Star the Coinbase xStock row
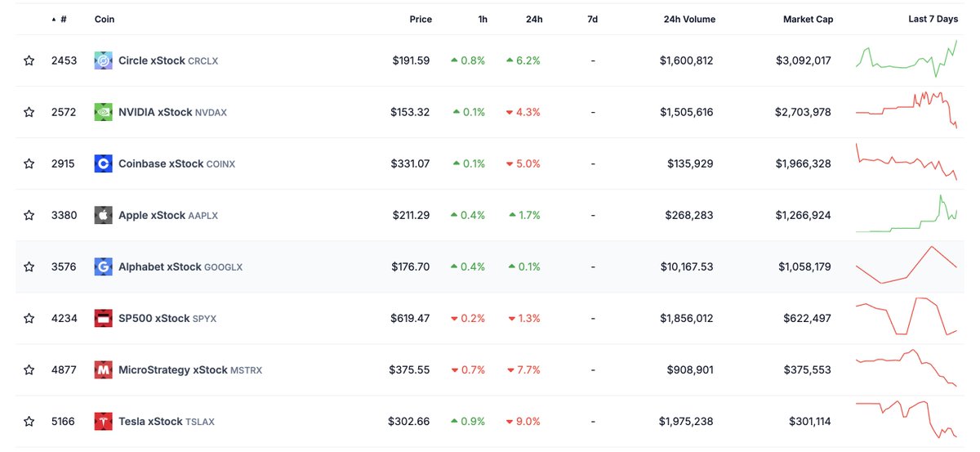This screenshot has width=980, height=452. coord(29,163)
